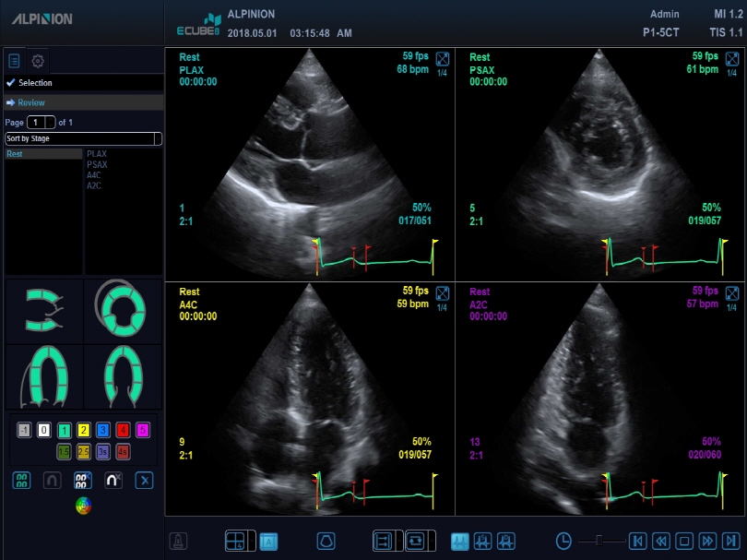This screenshot has height=560, width=747.
Task: Open the Sort by Stage dropdown
Action: tap(83, 138)
